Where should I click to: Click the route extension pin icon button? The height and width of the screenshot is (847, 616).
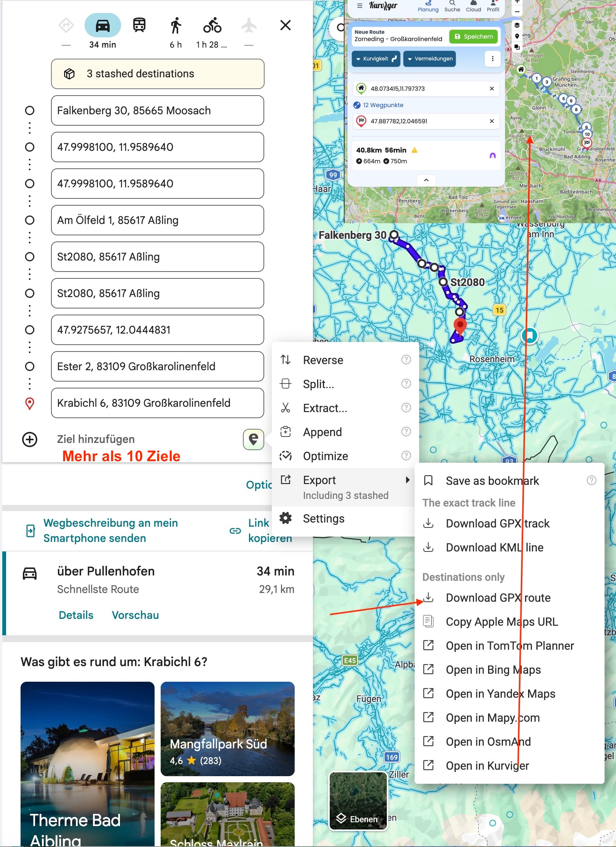254,439
